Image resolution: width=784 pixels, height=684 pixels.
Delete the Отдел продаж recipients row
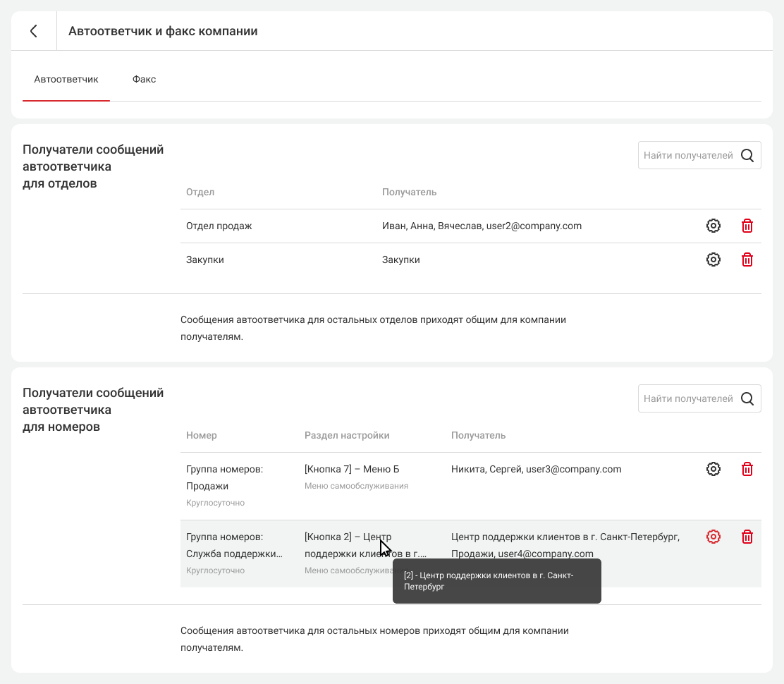point(747,226)
